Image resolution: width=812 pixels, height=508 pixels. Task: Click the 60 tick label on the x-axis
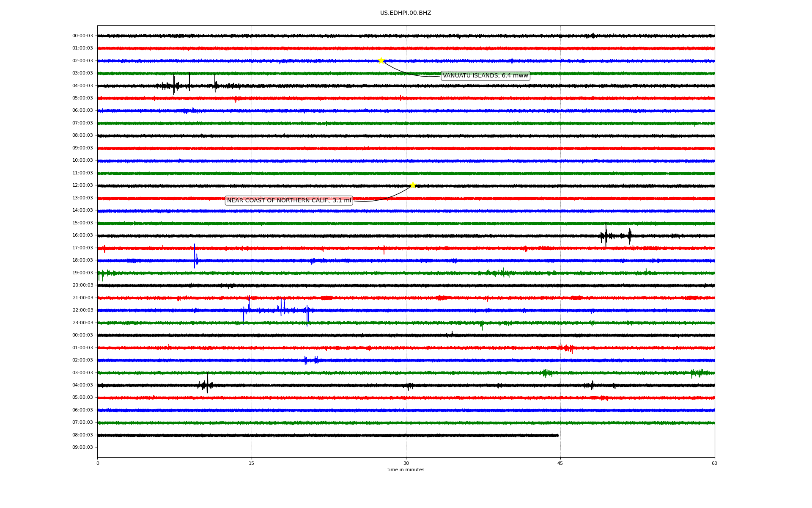[714, 463]
